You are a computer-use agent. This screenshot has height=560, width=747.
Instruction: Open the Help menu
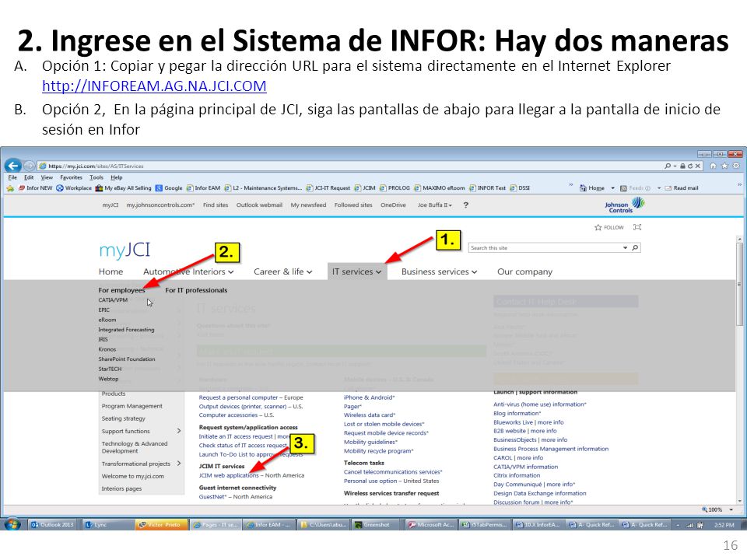(x=116, y=177)
